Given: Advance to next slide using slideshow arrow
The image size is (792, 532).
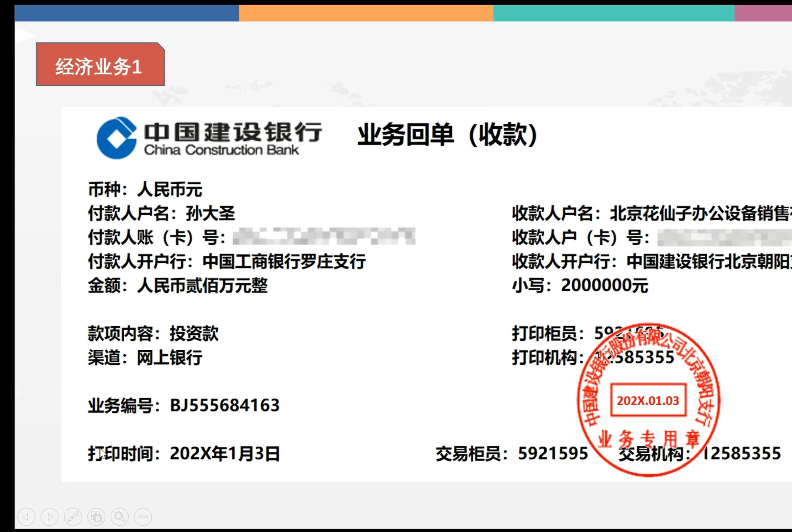Looking at the screenshot, I should tap(50, 516).
